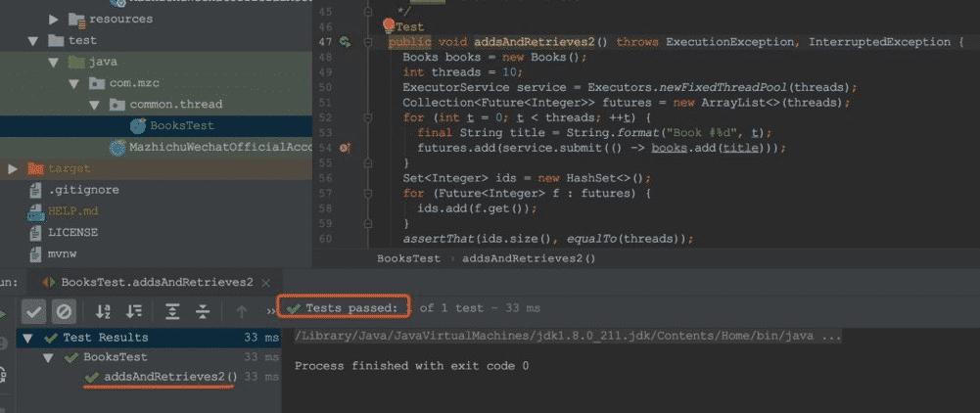
Task: Click the lambda gutter marker on line 54
Action: coord(345,148)
